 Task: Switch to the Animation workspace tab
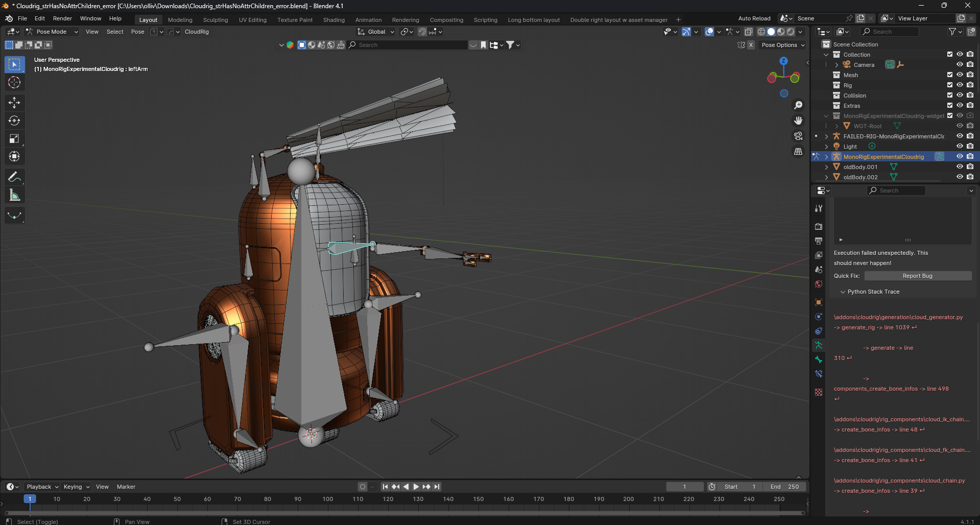tap(368, 20)
